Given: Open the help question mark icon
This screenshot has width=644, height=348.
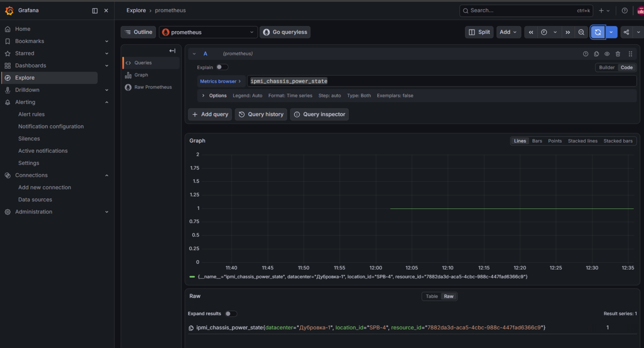Looking at the screenshot, I should [x=625, y=11].
